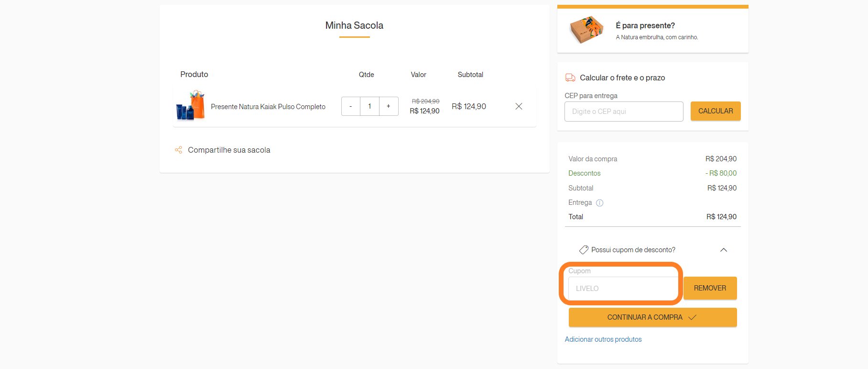Click Possui cupom de desconto? label

633,250
